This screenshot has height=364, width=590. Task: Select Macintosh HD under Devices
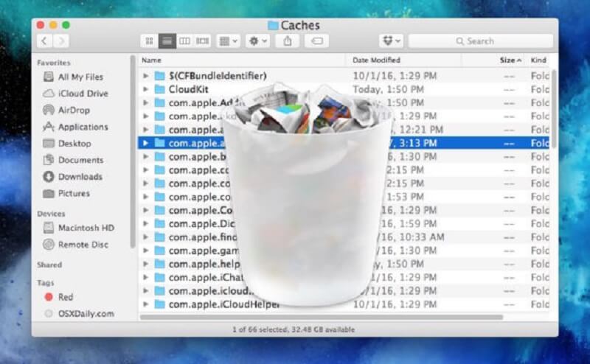(85, 227)
